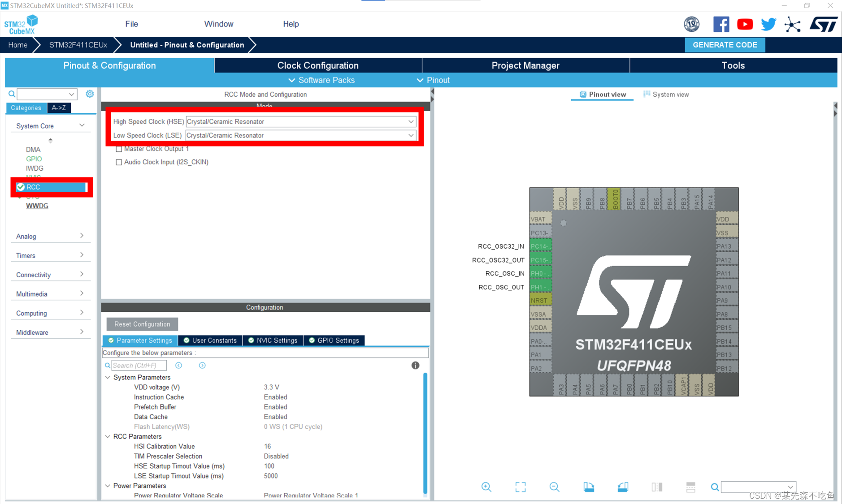
Task: Rotate the chip counter-clockwise
Action: [623, 487]
